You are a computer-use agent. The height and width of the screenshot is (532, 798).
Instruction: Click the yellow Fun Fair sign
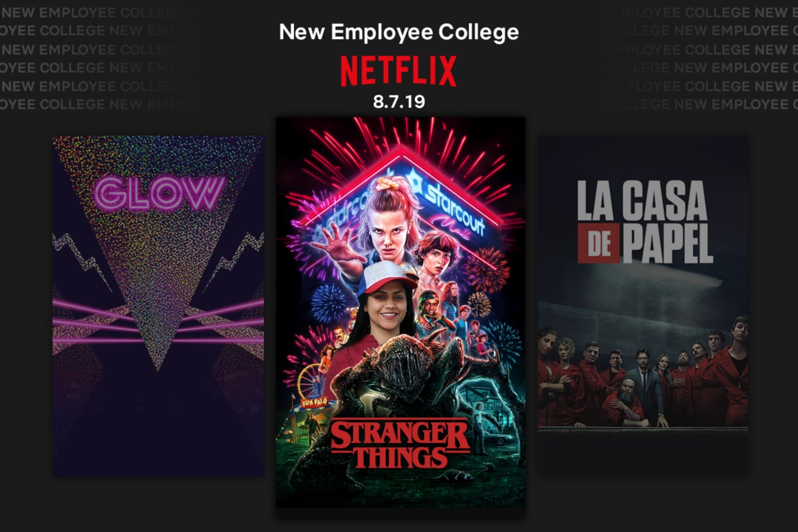click(315, 402)
